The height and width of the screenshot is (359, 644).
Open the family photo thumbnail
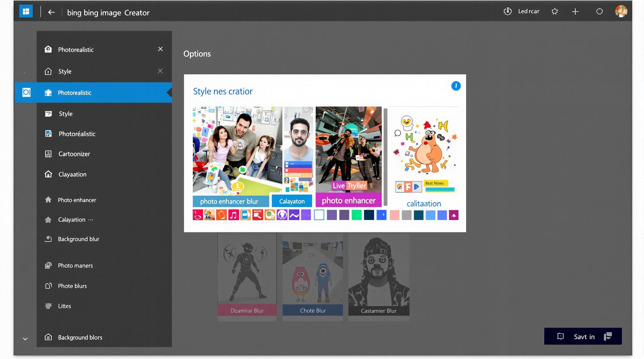tap(237, 151)
